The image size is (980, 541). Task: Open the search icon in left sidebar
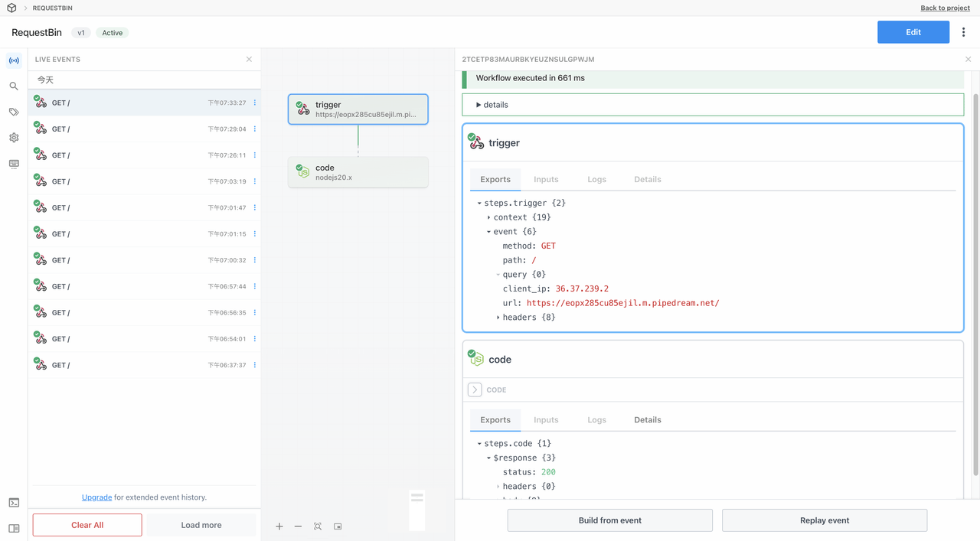click(14, 86)
